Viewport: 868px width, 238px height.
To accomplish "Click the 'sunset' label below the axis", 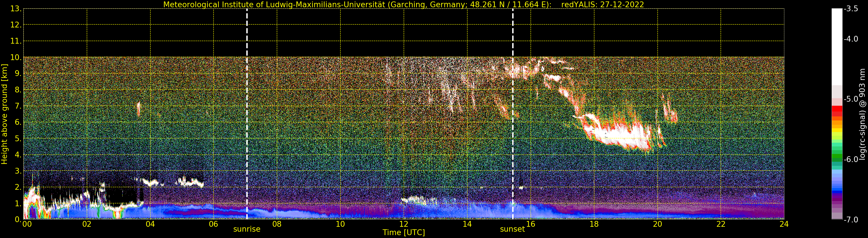I will (512, 229).
